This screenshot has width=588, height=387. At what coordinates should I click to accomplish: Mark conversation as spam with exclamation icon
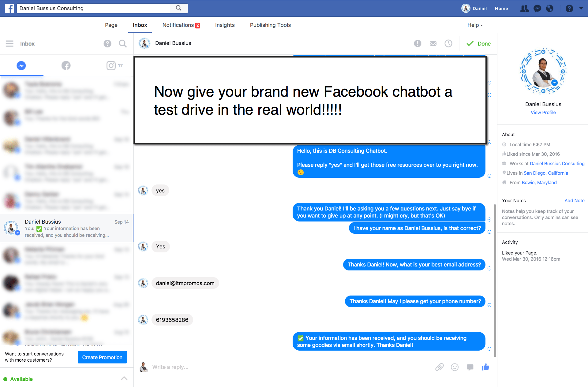click(418, 43)
